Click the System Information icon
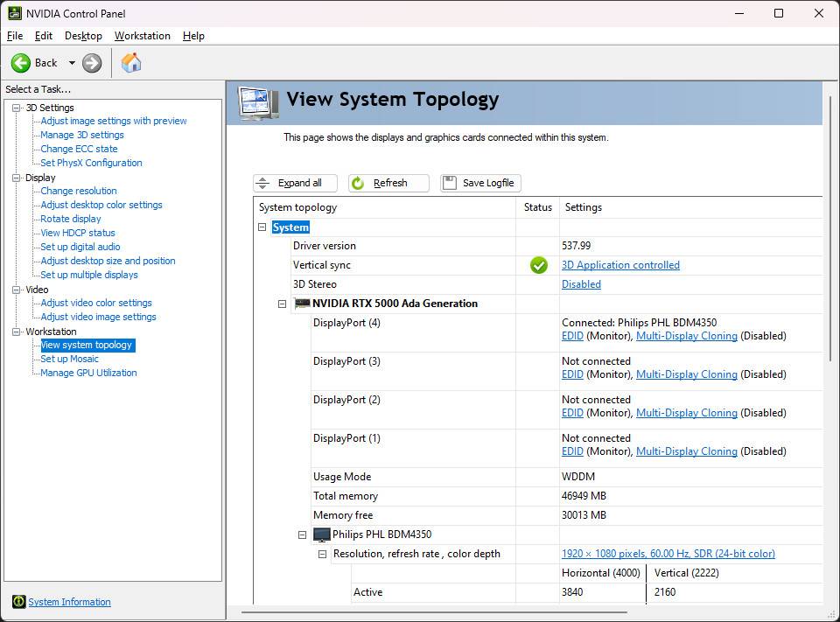 pyautogui.click(x=18, y=602)
